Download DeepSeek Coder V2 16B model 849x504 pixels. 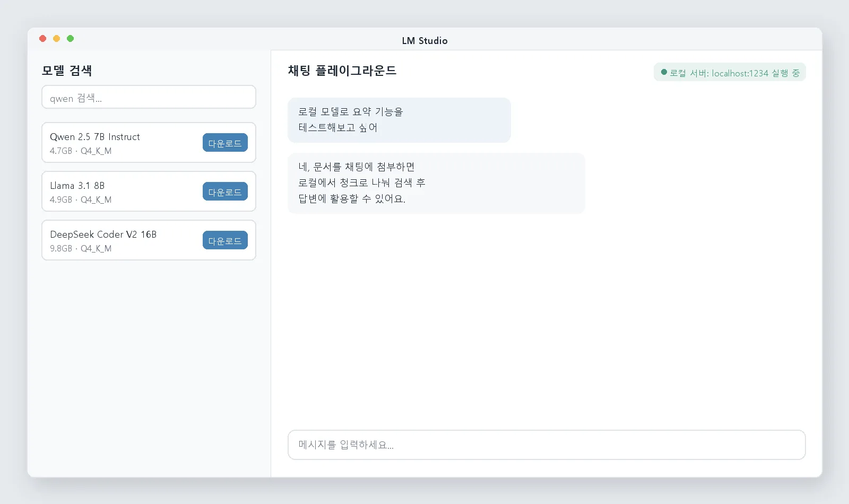point(225,240)
